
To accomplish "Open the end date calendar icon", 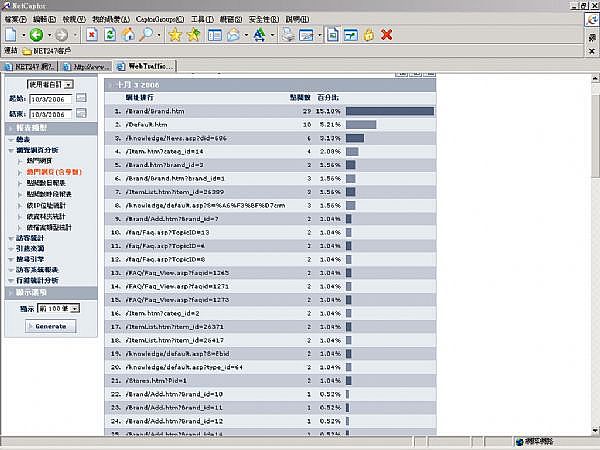I will click(x=81, y=113).
